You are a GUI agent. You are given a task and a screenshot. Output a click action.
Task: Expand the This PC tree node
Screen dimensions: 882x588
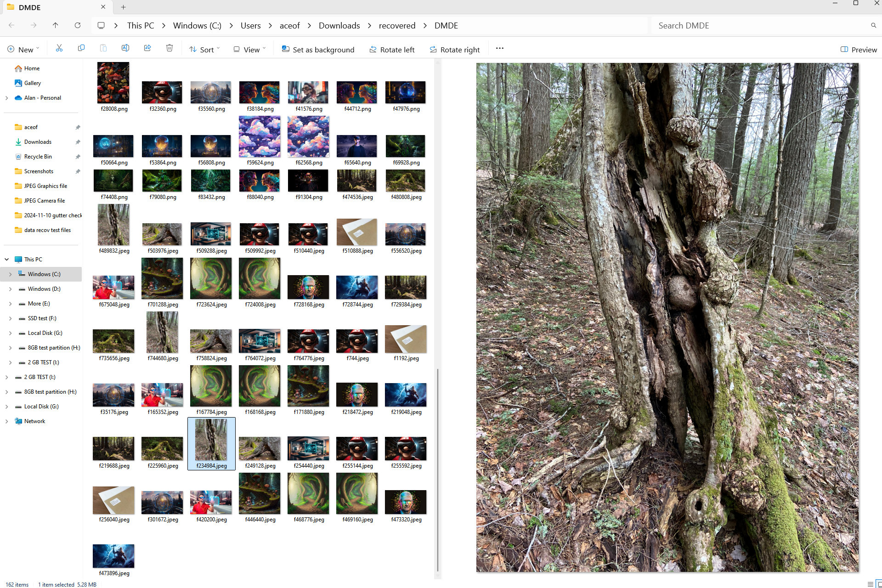pyautogui.click(x=6, y=259)
